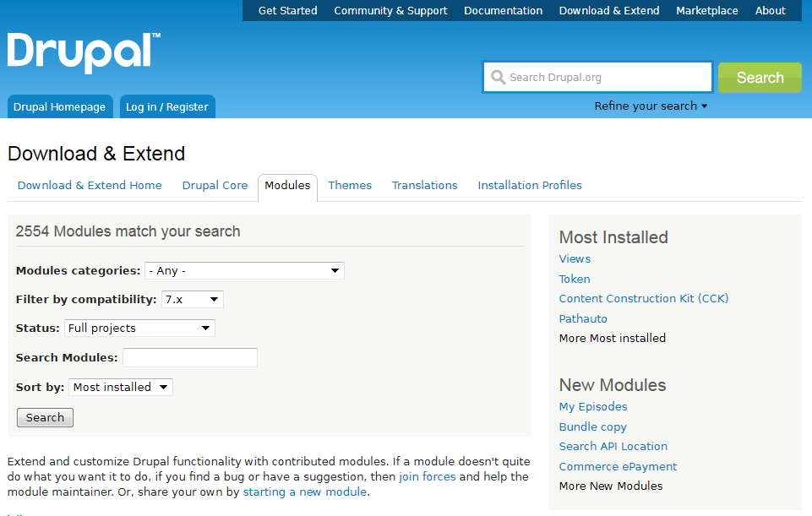
Task: Open the Translations tab
Action: (x=425, y=185)
